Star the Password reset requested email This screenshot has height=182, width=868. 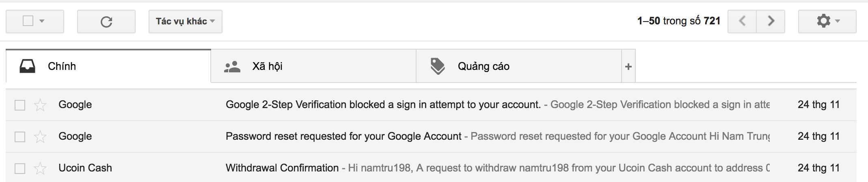[40, 137]
